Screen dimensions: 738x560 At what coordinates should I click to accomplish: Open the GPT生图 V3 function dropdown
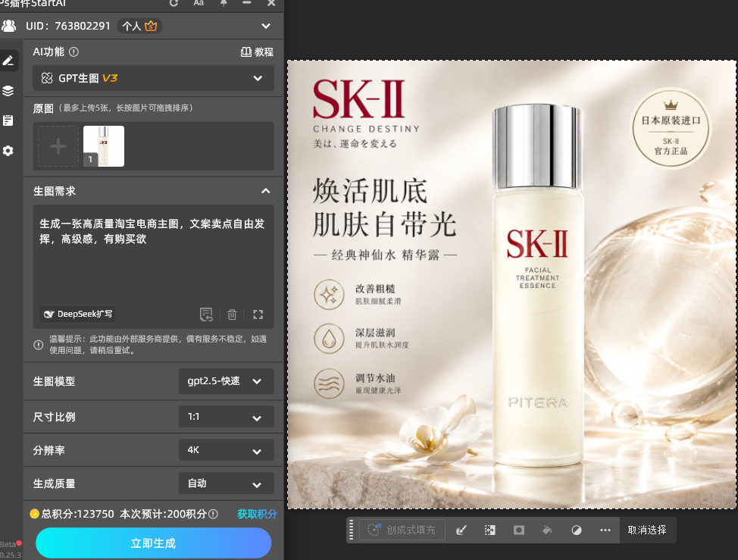tap(153, 78)
